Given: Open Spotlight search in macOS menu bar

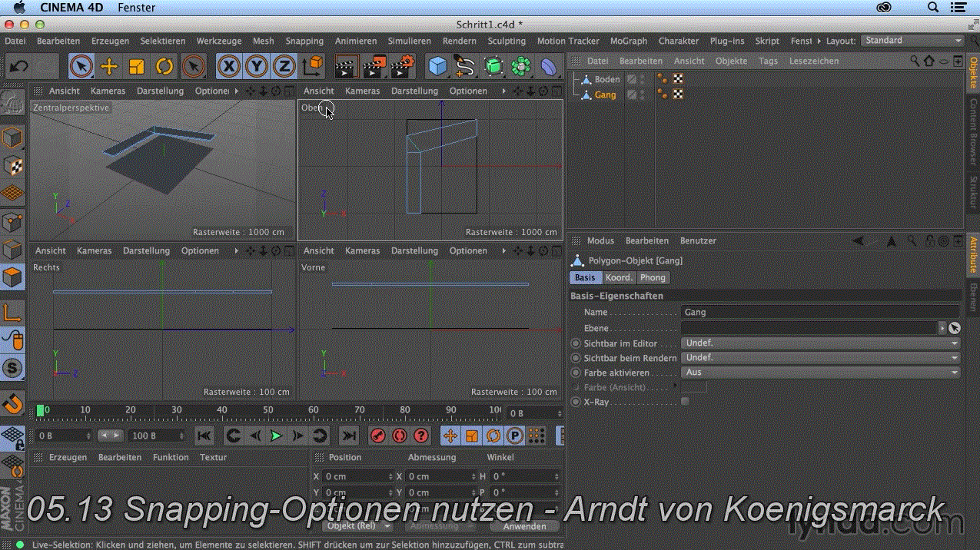Looking at the screenshot, I should click(933, 8).
